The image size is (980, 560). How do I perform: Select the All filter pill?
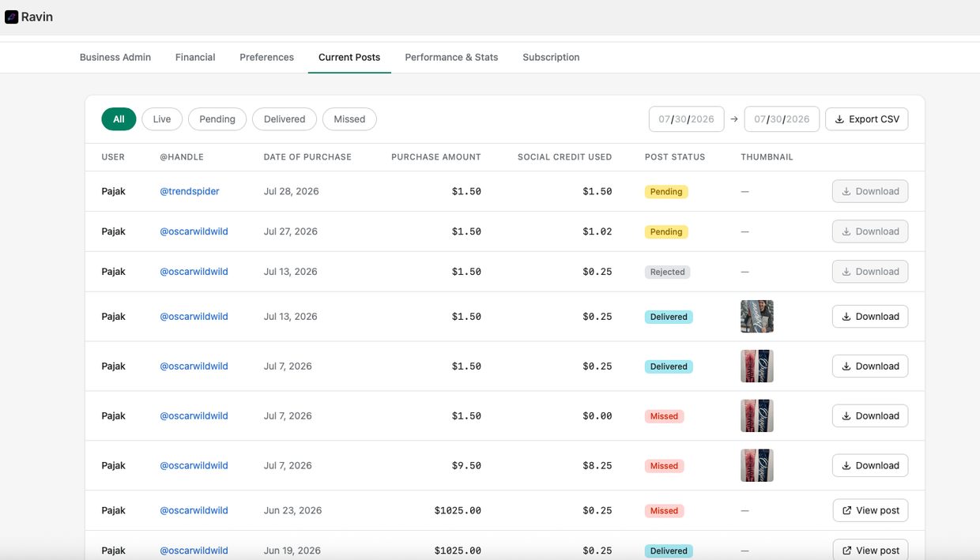coord(119,119)
